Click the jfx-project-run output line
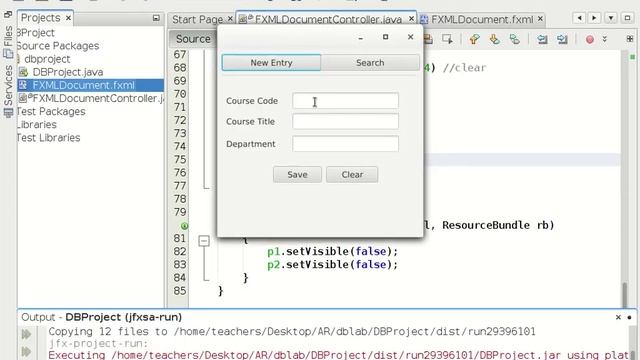Viewport: 640px width, 360px height. [98, 344]
